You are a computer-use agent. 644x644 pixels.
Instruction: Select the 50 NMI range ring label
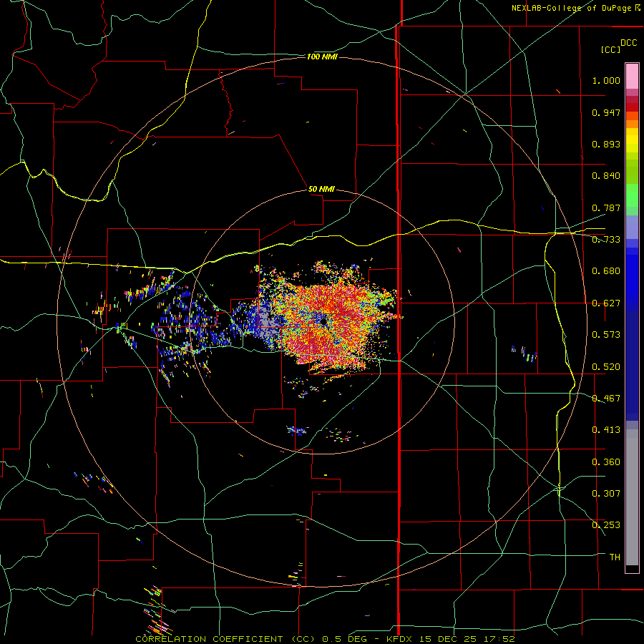tap(321, 189)
